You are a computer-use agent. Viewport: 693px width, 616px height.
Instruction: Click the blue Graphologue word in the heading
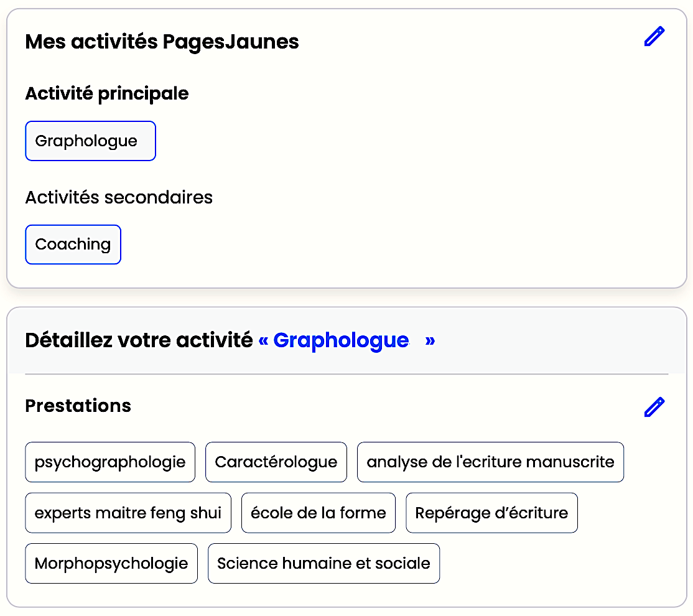341,340
